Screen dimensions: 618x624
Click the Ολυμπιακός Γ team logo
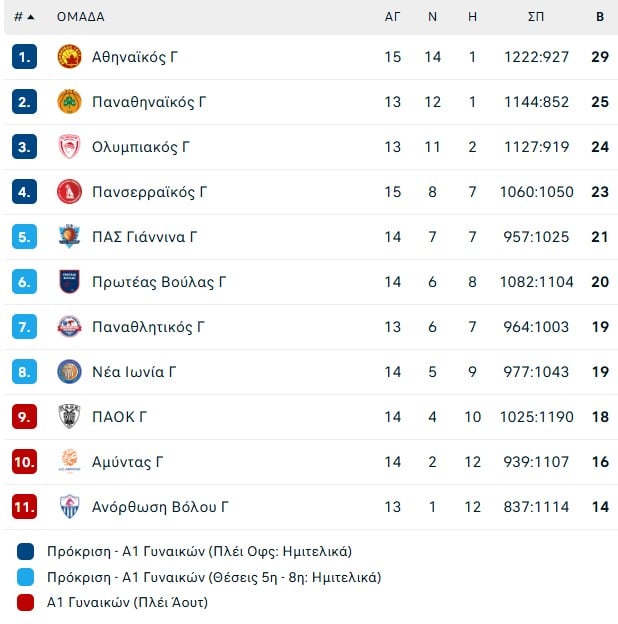pos(69,147)
